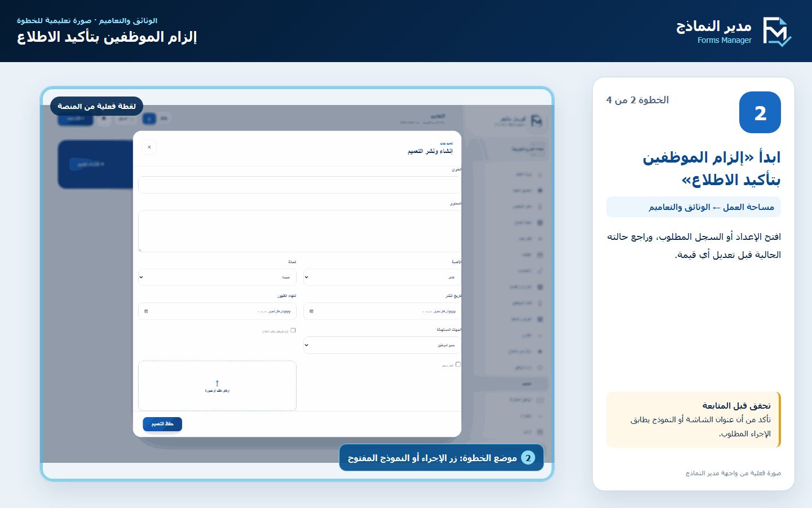Screen dimensions: 812x508
Task: Click into the العنوان title input field
Action: [x=299, y=185]
